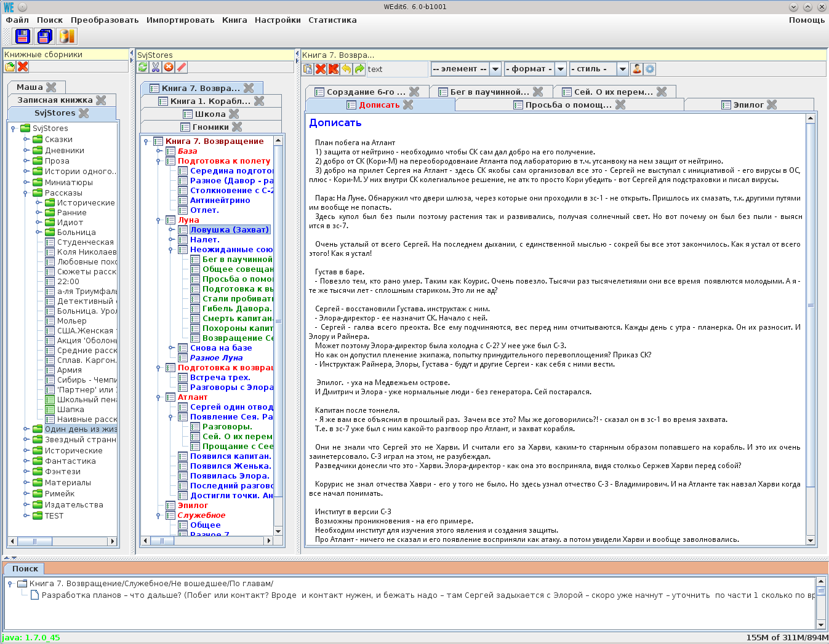Select the Фантастика folder
The width and height of the screenshot is (829, 644).
70,461
